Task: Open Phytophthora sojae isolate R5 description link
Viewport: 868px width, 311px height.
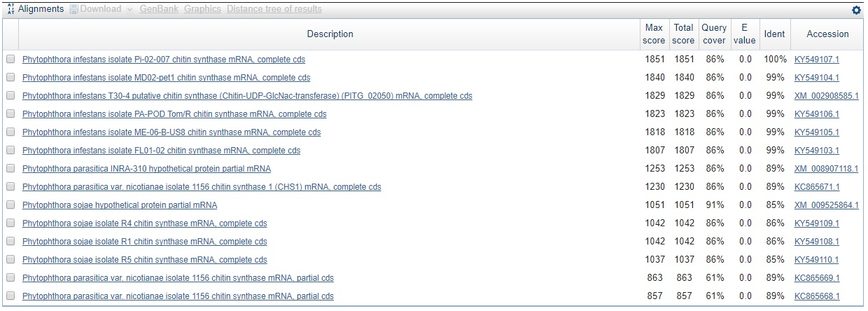Action: point(144,260)
